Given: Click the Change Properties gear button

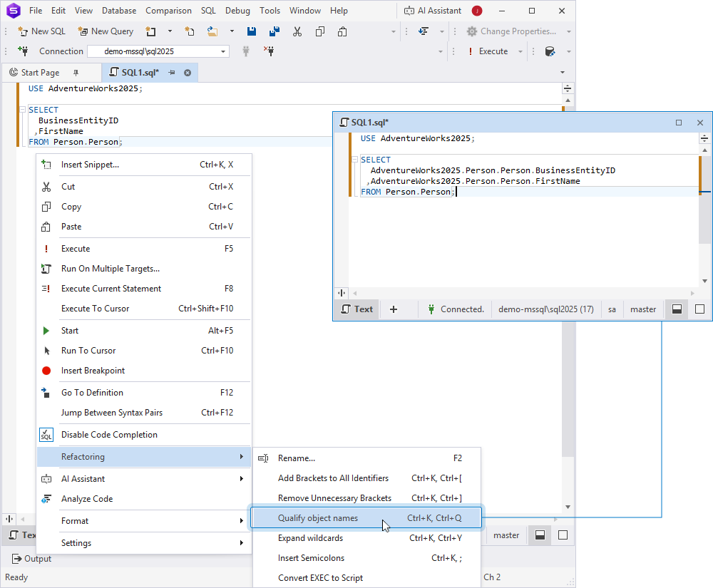Looking at the screenshot, I should point(511,31).
